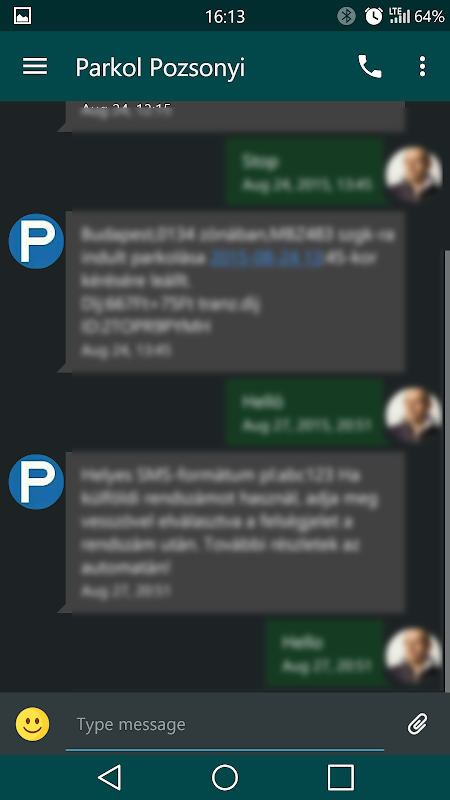This screenshot has width=450, height=800.
Task: Tap the paperclip attachment icon
Action: 417,723
